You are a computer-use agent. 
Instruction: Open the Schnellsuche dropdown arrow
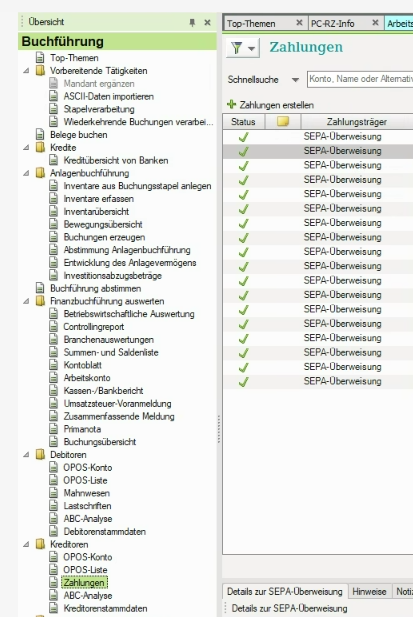tap(295, 80)
